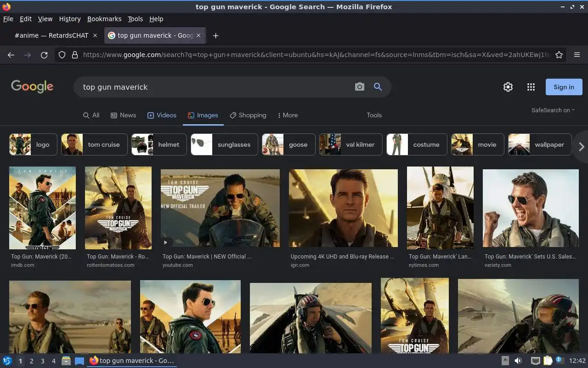Reload the current page
The width and height of the screenshot is (588, 368).
[x=44, y=55]
